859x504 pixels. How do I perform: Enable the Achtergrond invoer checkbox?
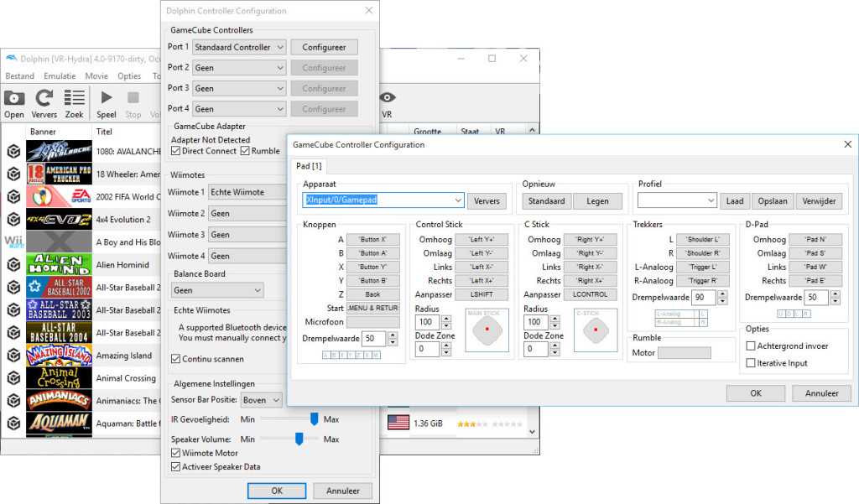click(x=751, y=346)
